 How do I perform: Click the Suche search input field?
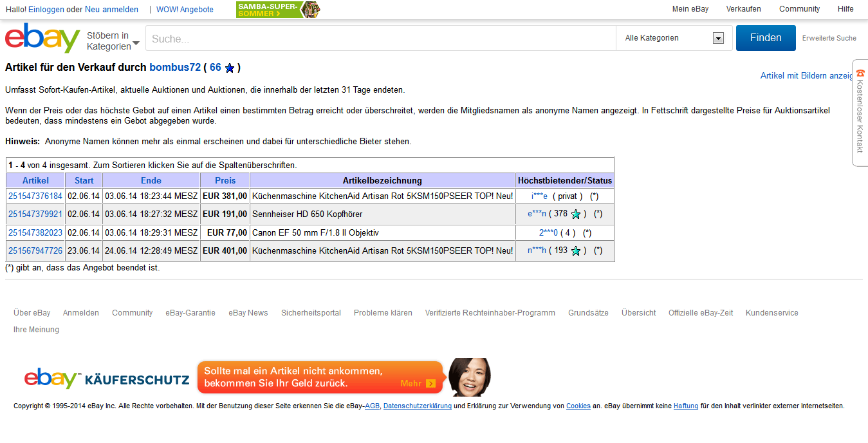point(381,39)
